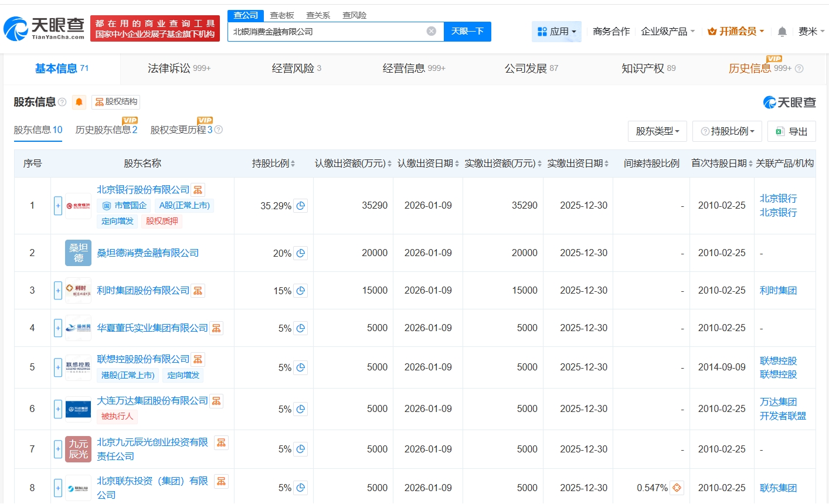Open pie chart icon for 北京银行 35.29% share
The height and width of the screenshot is (504, 829).
301,206
